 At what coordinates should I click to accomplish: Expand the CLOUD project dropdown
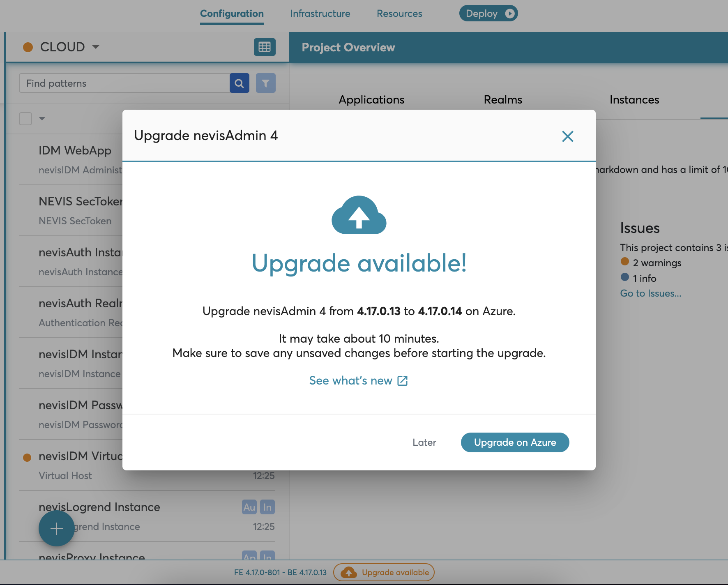95,47
